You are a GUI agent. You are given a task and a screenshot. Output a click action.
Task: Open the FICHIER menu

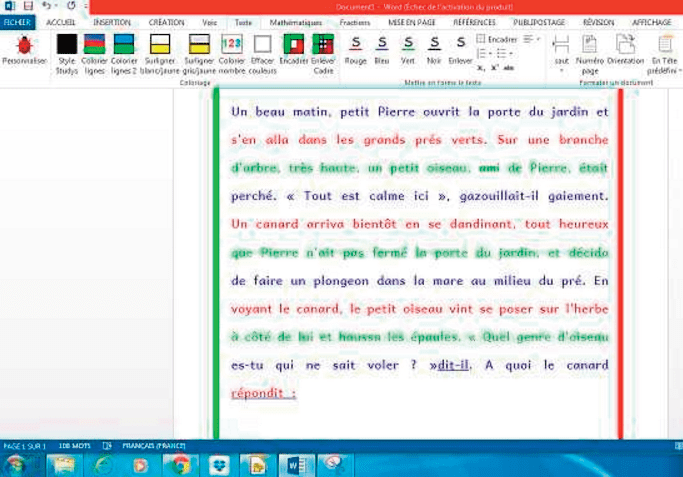(x=18, y=21)
